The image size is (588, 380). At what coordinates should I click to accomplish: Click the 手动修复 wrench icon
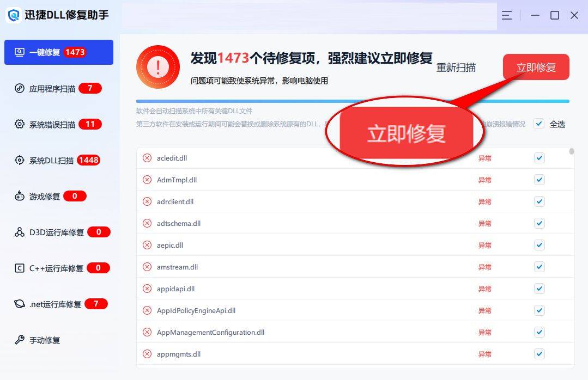[20, 340]
